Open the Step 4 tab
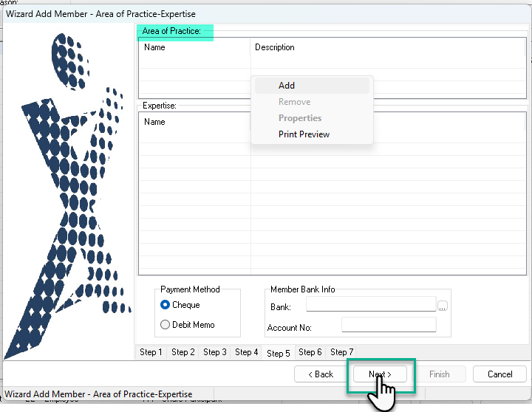This screenshot has height=412, width=532. (246, 352)
